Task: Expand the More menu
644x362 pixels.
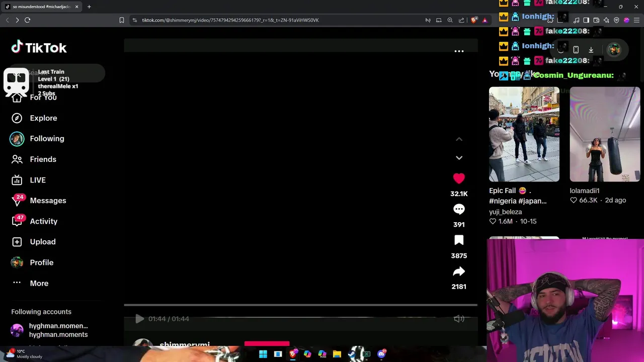Action: click(x=30, y=283)
